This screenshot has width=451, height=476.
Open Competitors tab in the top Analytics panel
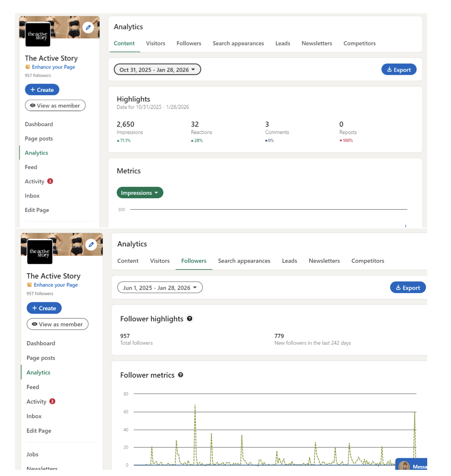pyautogui.click(x=359, y=43)
